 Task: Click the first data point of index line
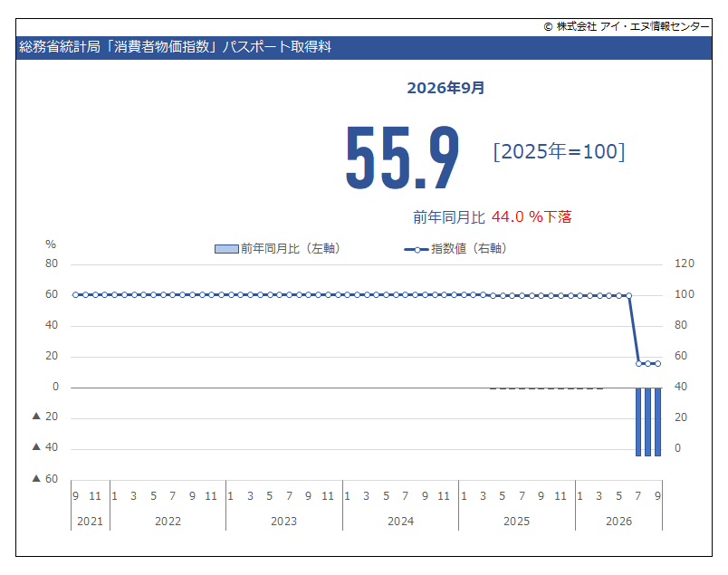76,295
